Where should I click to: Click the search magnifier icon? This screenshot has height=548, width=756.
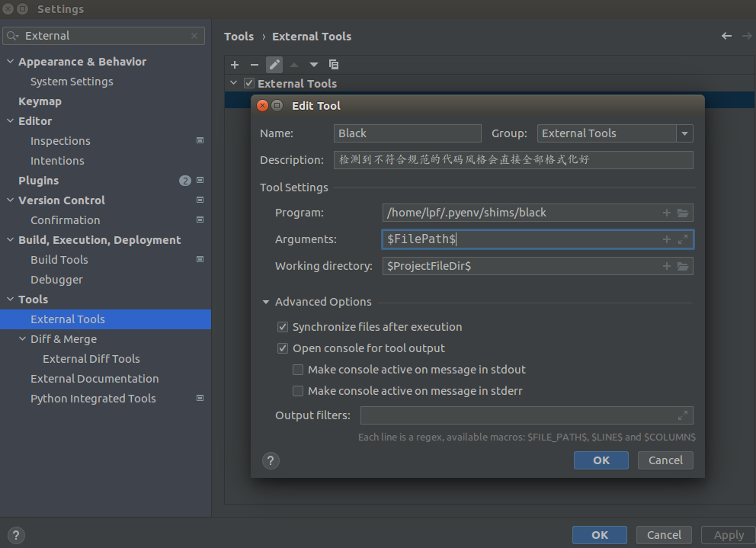point(12,36)
